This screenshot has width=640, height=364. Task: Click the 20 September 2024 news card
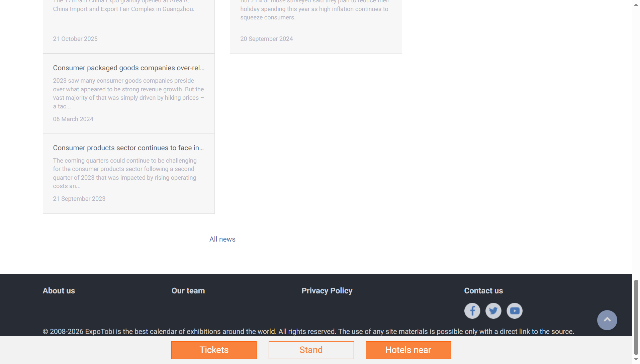[x=315, y=27]
